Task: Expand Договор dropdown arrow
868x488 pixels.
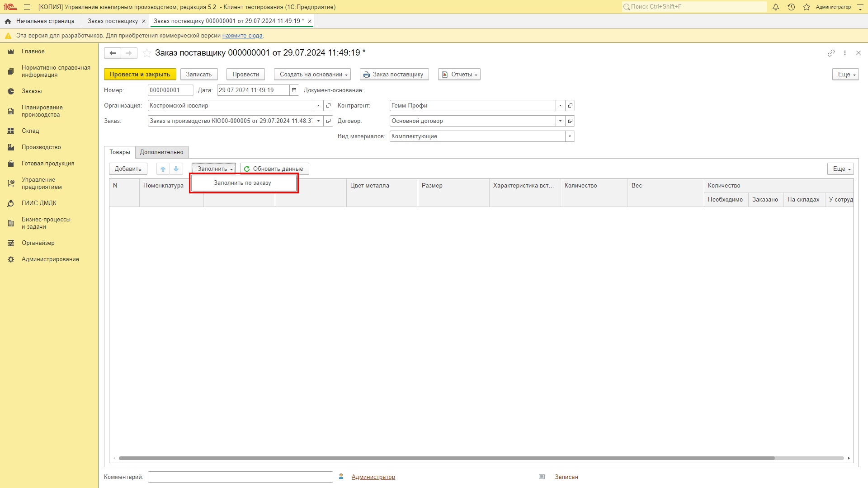Action: (x=560, y=121)
